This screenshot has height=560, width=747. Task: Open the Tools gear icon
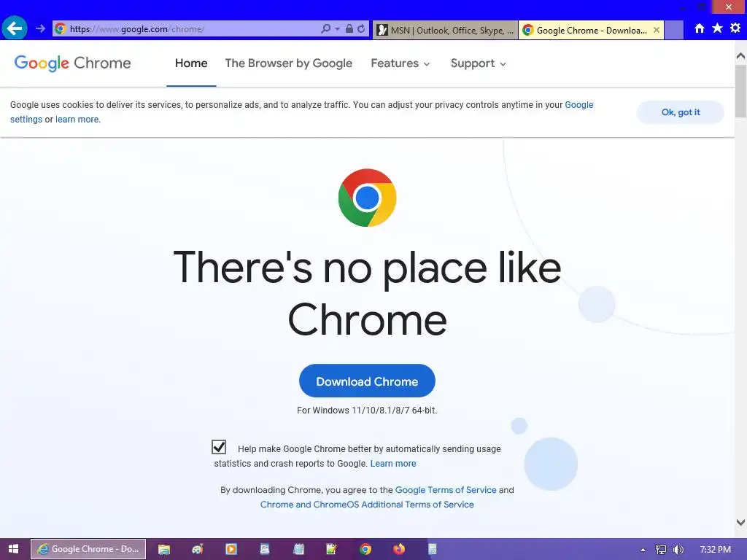735,28
